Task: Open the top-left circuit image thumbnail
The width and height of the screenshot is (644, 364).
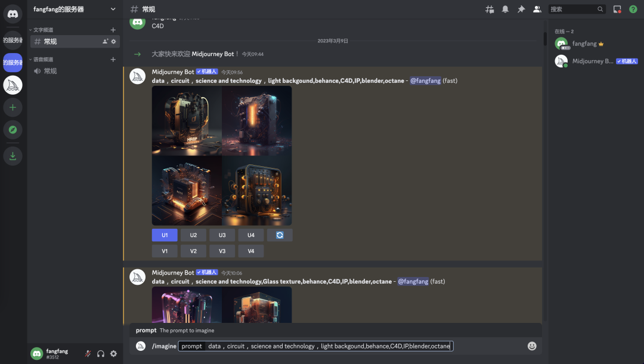Action: [187, 121]
